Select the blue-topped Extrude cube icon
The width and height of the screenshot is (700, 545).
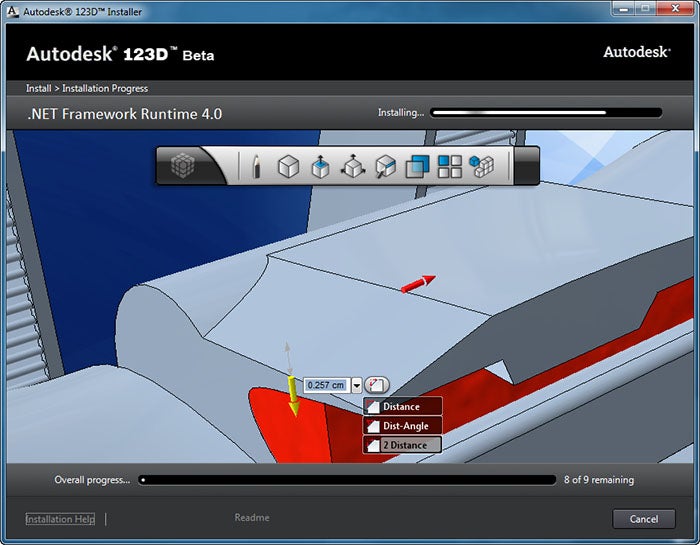pyautogui.click(x=320, y=166)
